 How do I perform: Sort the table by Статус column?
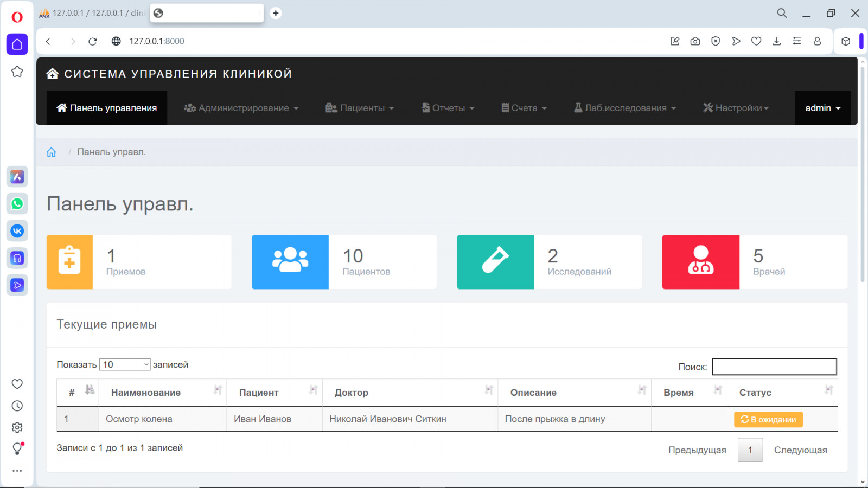click(782, 393)
